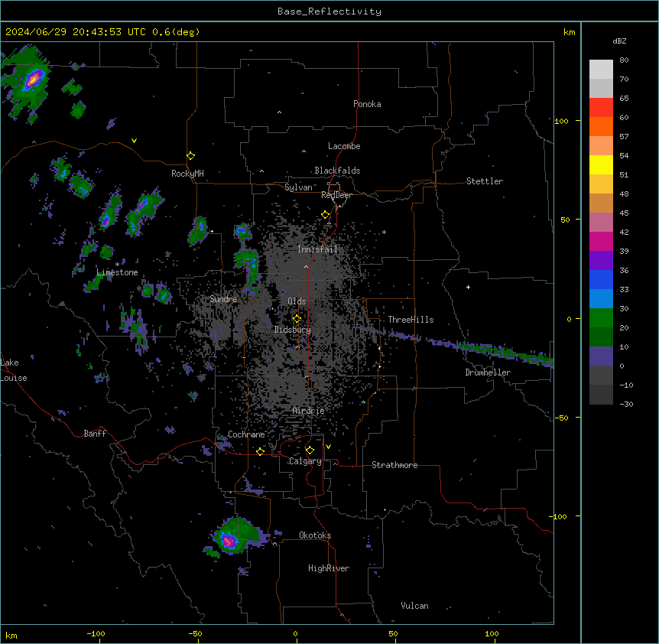Click the Calgary city label
This screenshot has height=644, width=659.
point(305,461)
